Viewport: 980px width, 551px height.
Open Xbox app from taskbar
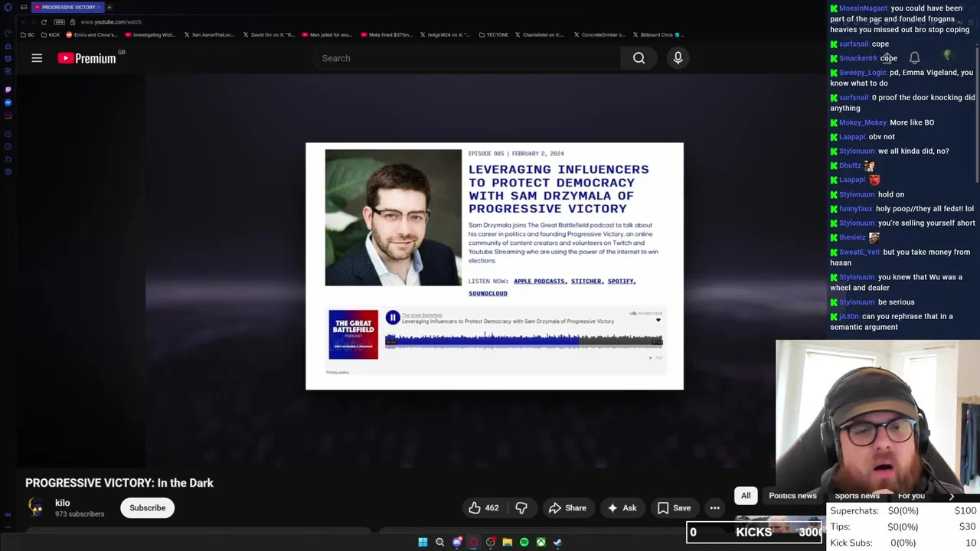coord(541,543)
